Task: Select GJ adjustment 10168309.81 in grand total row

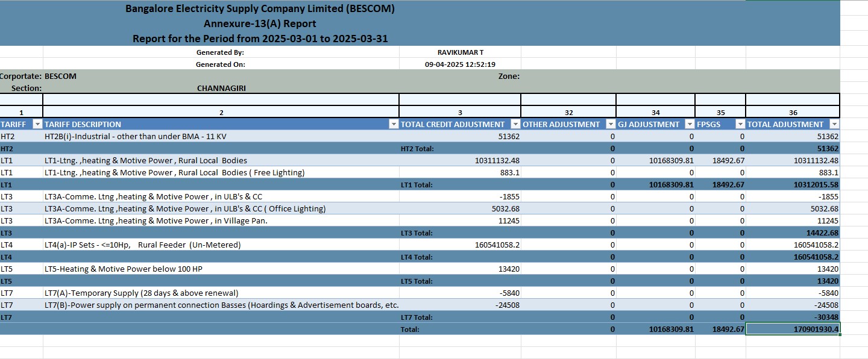Action: point(656,329)
